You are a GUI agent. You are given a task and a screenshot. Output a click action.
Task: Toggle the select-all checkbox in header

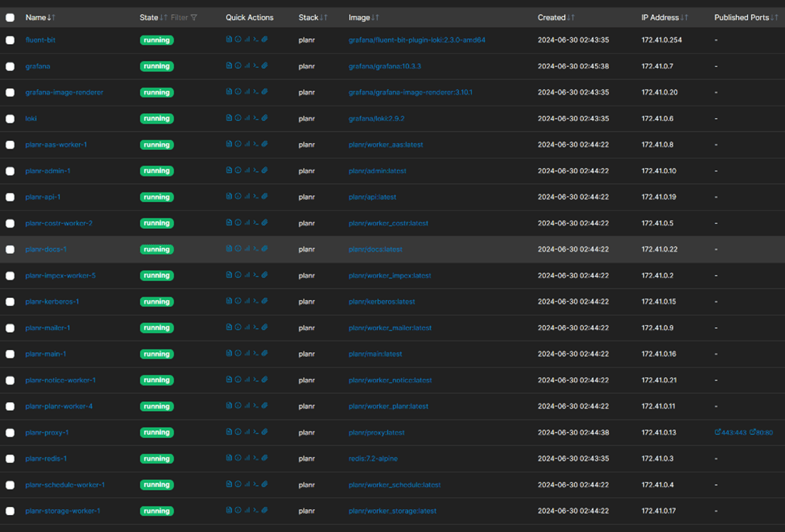pyautogui.click(x=10, y=18)
